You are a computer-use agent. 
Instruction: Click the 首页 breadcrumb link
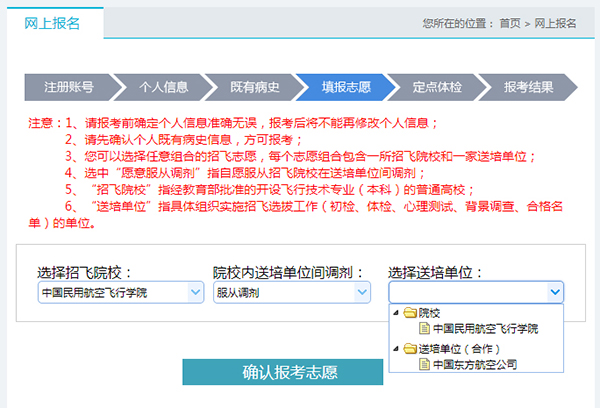510,23
